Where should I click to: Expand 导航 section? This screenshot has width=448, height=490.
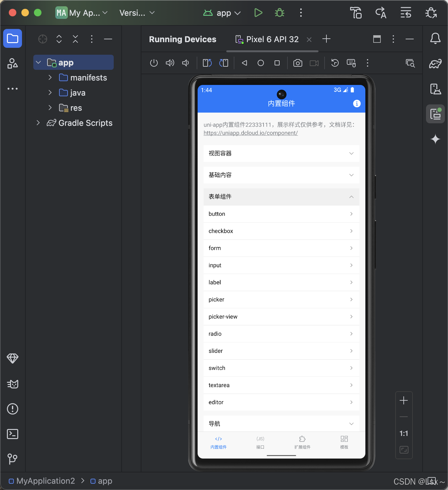pos(281,424)
